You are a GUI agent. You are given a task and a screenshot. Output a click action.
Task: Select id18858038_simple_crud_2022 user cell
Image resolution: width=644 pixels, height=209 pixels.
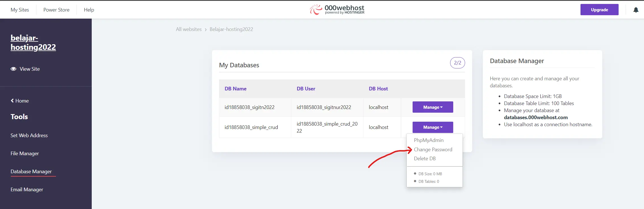click(327, 127)
